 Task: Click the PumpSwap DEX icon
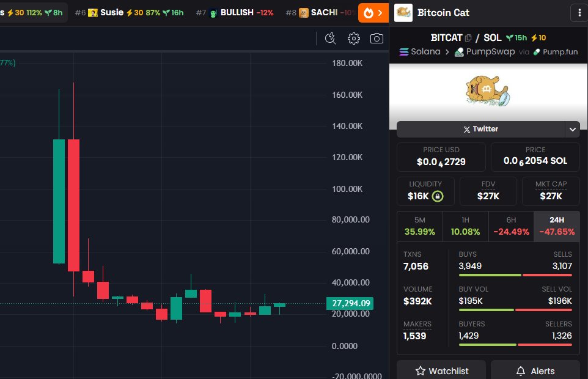click(459, 52)
